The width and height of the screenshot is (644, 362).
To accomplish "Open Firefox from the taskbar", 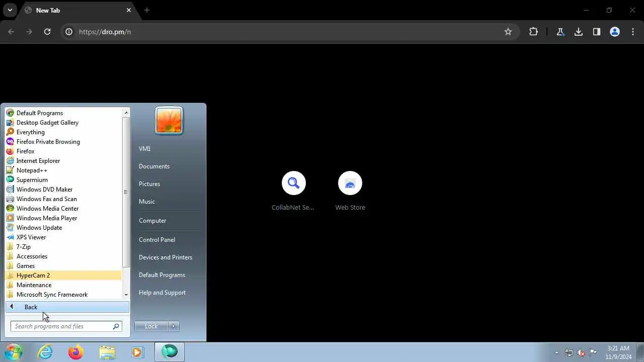I will (76, 352).
